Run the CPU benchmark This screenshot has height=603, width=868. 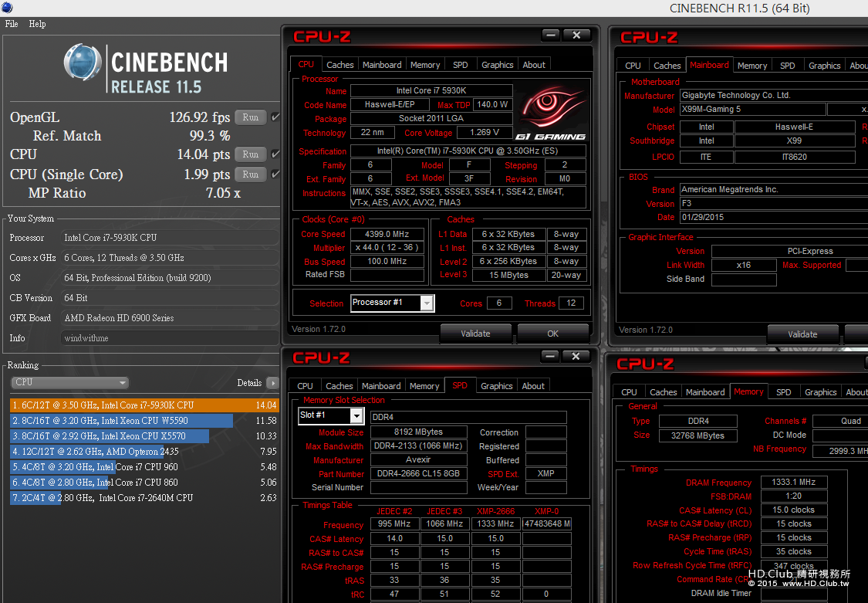pyautogui.click(x=250, y=154)
